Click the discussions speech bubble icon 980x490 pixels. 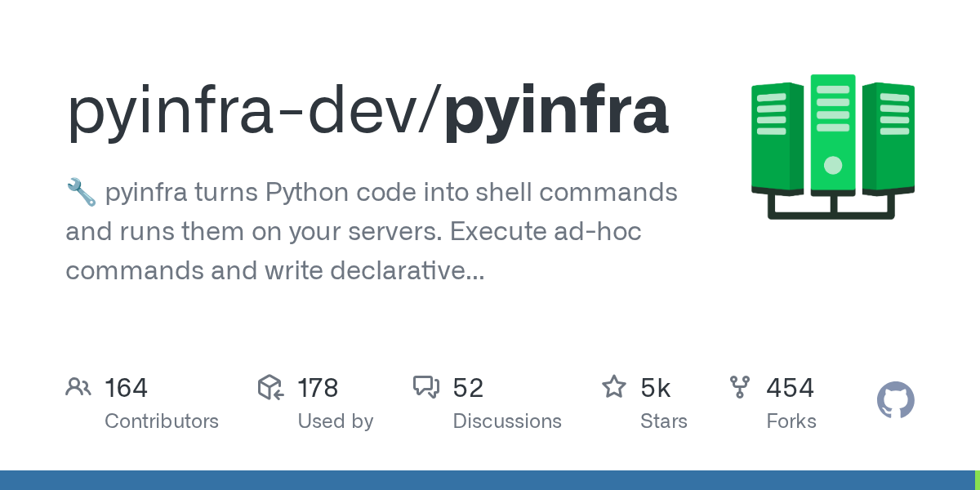(426, 387)
